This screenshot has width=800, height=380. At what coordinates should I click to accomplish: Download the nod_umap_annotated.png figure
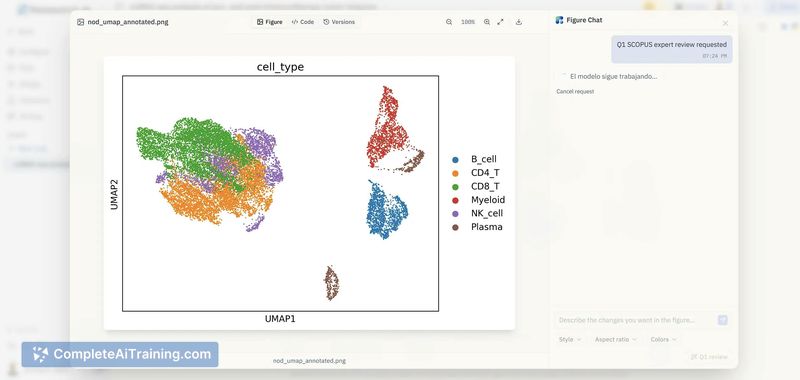point(519,22)
